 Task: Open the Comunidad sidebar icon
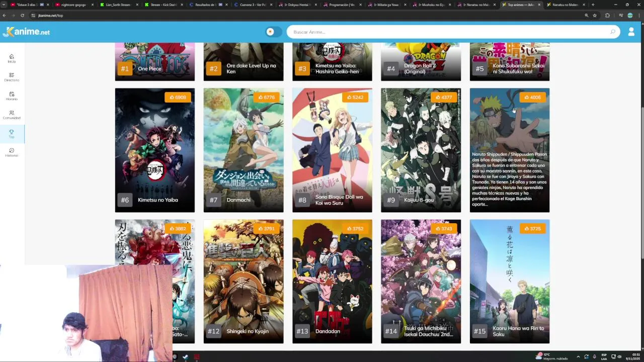pos(12,115)
